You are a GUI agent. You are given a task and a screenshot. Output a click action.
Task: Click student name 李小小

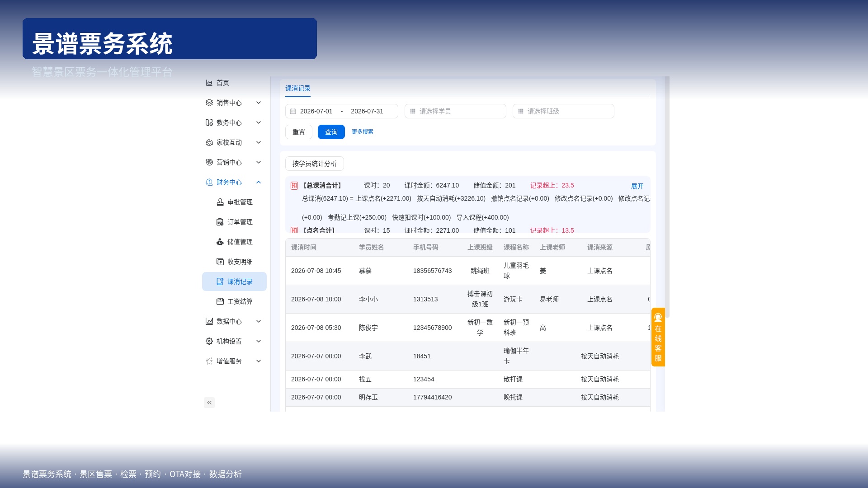point(368,299)
